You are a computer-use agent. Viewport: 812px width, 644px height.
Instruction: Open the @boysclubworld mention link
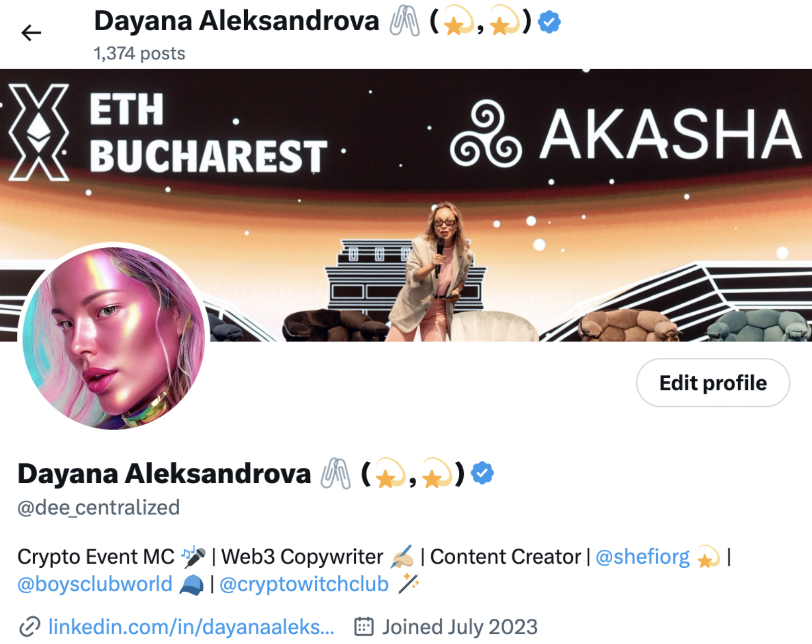pyautogui.click(x=95, y=584)
